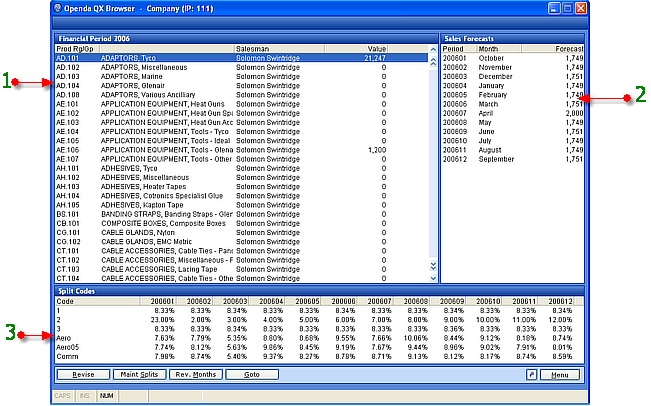Select the Aero split code row
The width and height of the screenshot is (651, 406).
[319, 338]
